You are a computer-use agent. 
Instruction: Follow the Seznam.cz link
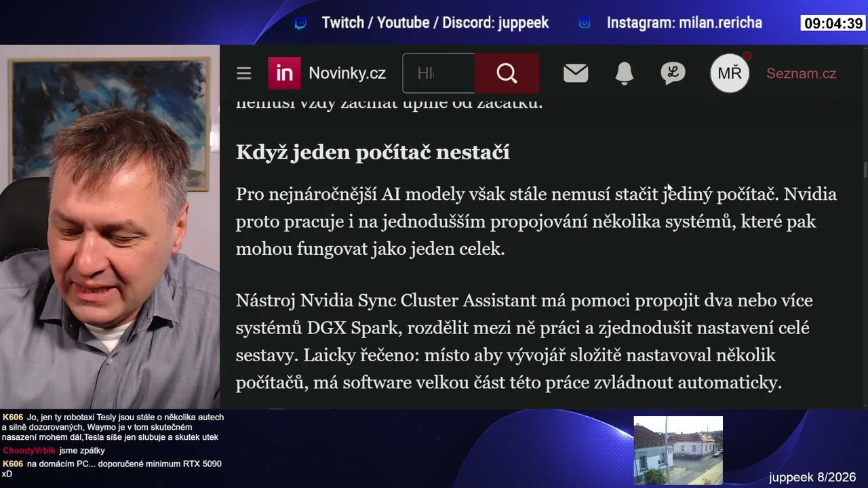(802, 74)
